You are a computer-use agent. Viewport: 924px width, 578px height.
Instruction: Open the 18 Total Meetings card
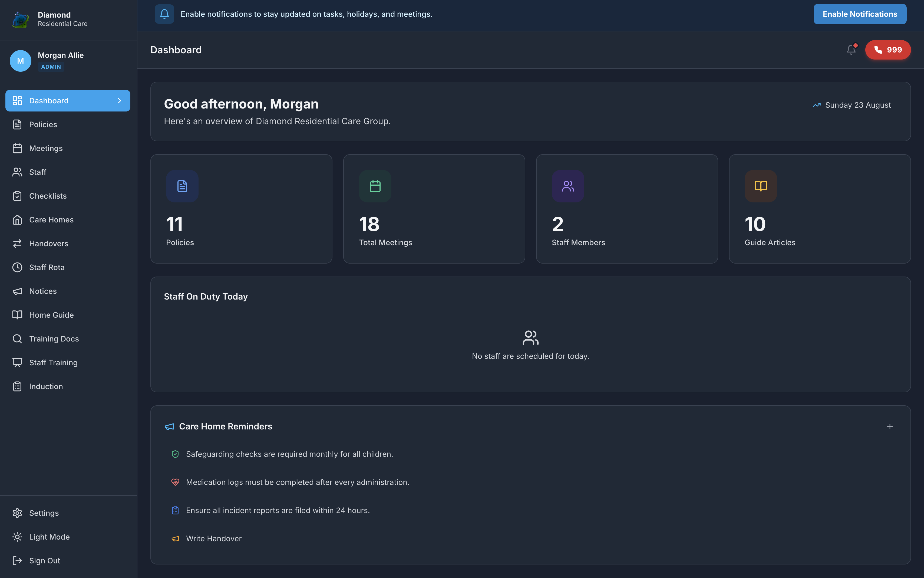point(434,209)
